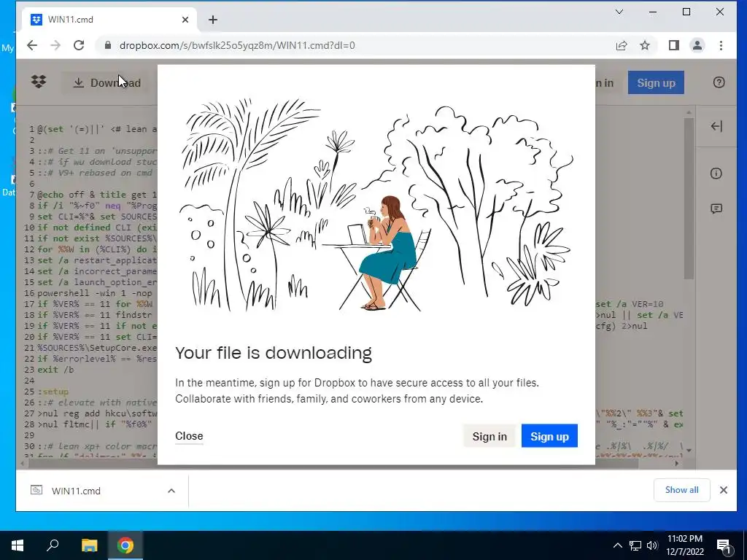The width and height of the screenshot is (747, 560).
Task: Expand WIN11.cmd download options chevron
Action: pos(171,491)
